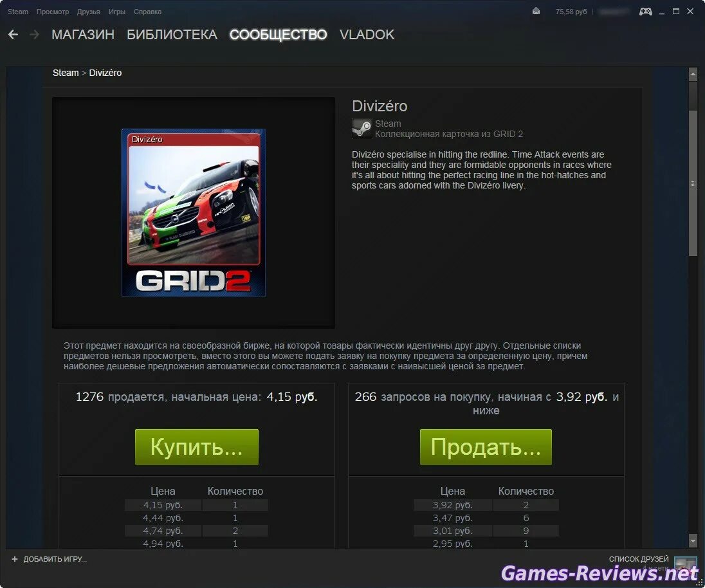The image size is (705, 588).
Task: Select the 3,92 руб. buy order row
Action: coord(486,505)
